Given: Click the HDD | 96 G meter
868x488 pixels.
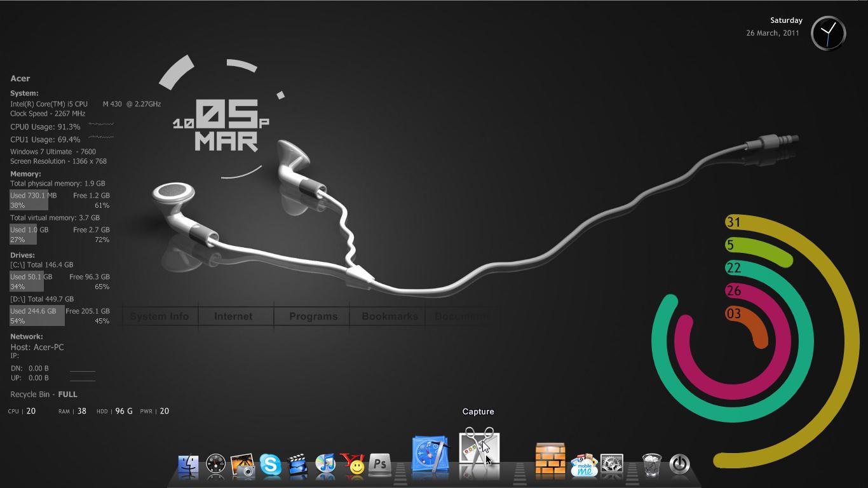Looking at the screenshot, I should coord(114,411).
